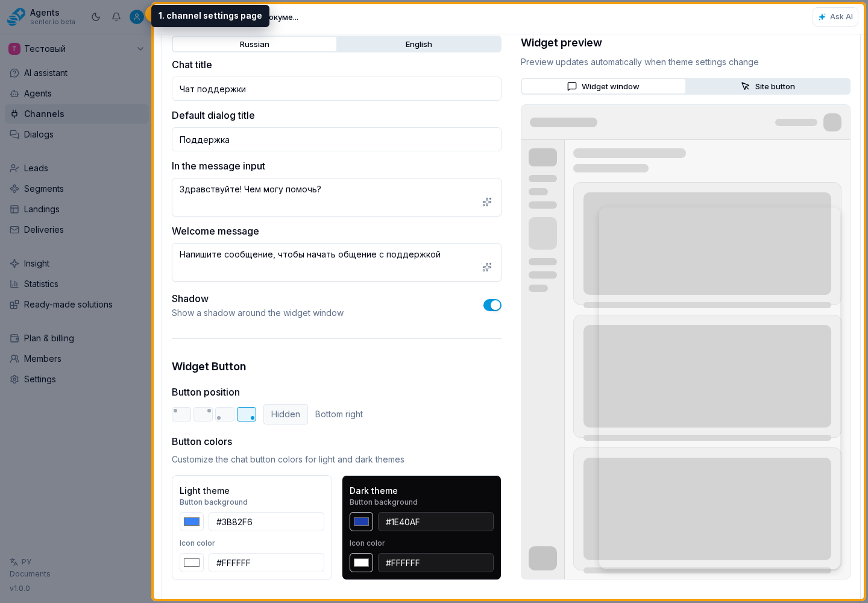
Task: Click Default dialog title input
Action: [336, 139]
